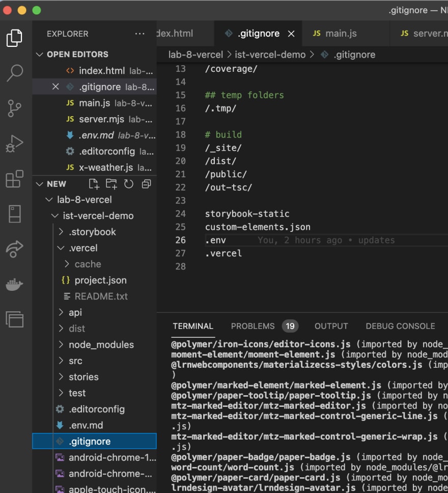
Task: Select .gitignore in the file tree
Action: click(94, 441)
